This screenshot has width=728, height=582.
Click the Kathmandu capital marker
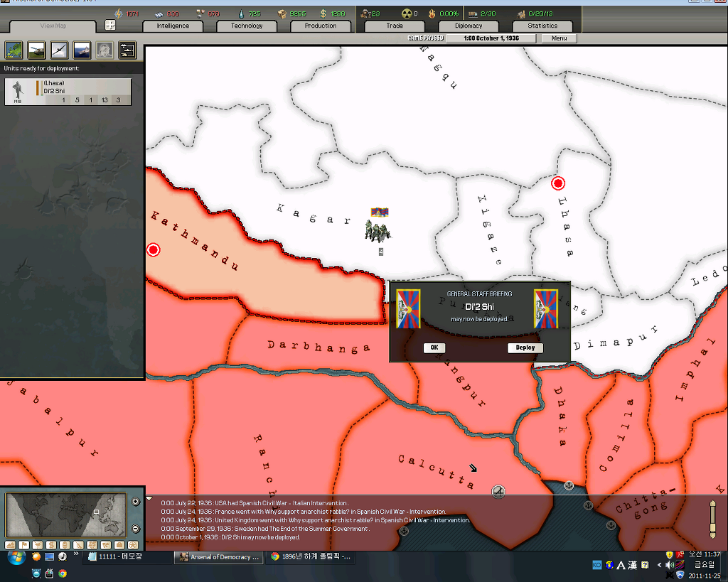pos(154,249)
